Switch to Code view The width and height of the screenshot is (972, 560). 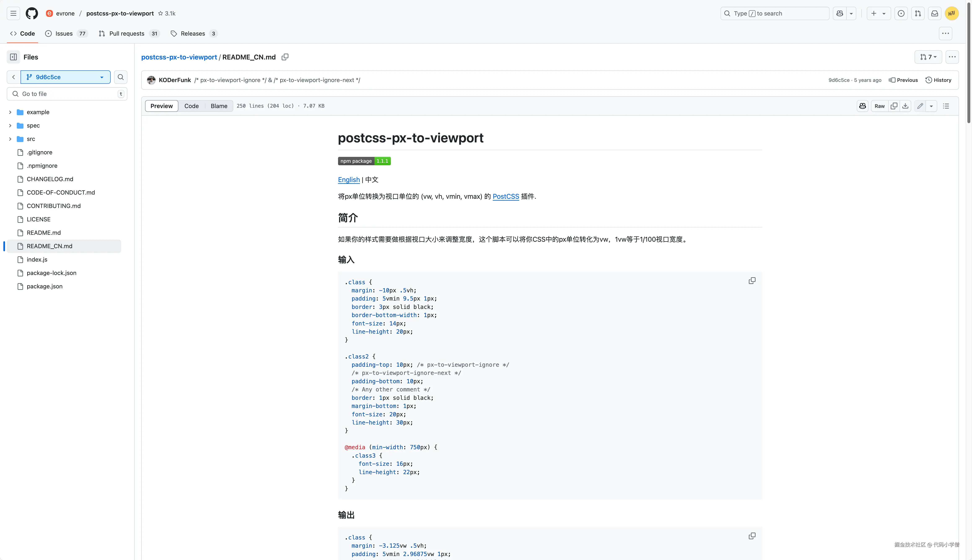pyautogui.click(x=191, y=106)
